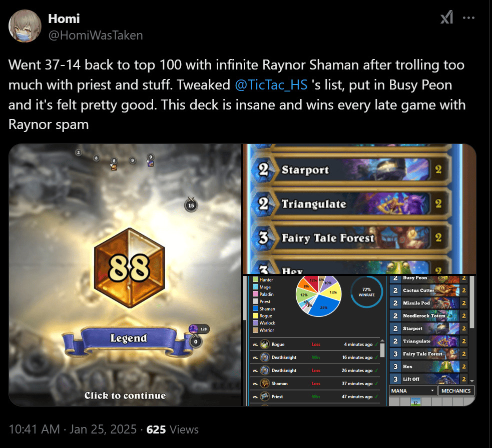
Task: Click the match history scrollbar thumb
Action: [382, 350]
